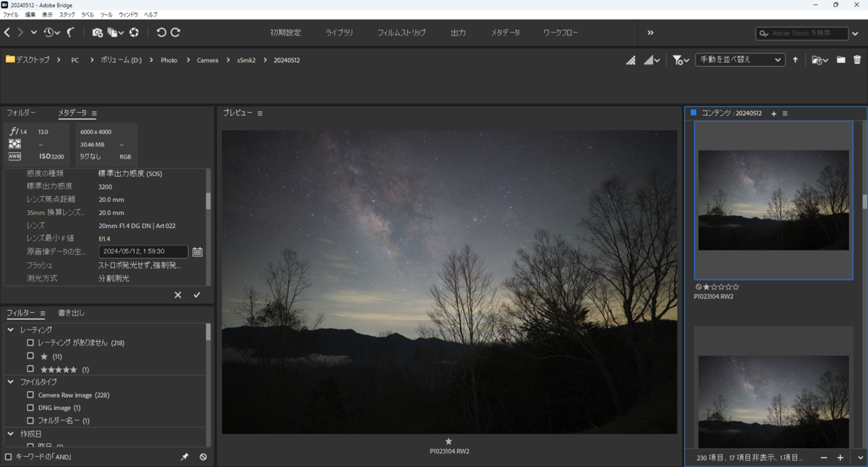The image size is (868, 467).
Task: Check the レーティング がありません filter
Action: tap(30, 342)
